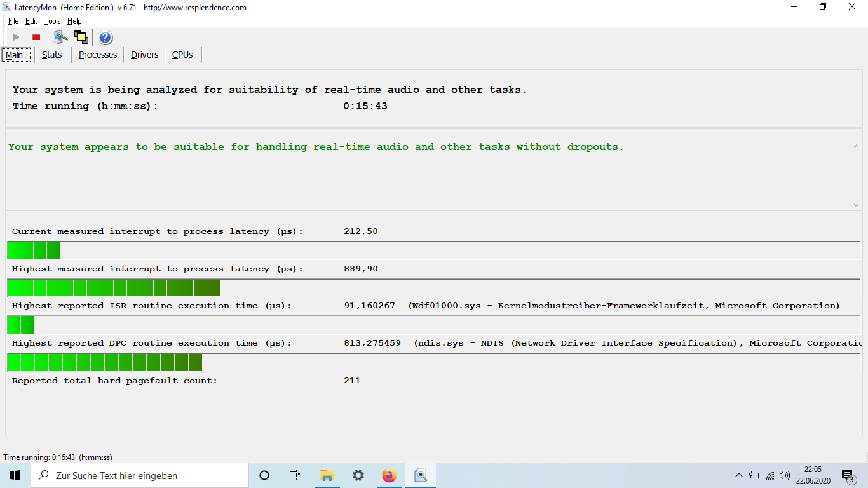This screenshot has height=488, width=868.
Task: Open the battery power tray icon
Action: [x=754, y=475]
